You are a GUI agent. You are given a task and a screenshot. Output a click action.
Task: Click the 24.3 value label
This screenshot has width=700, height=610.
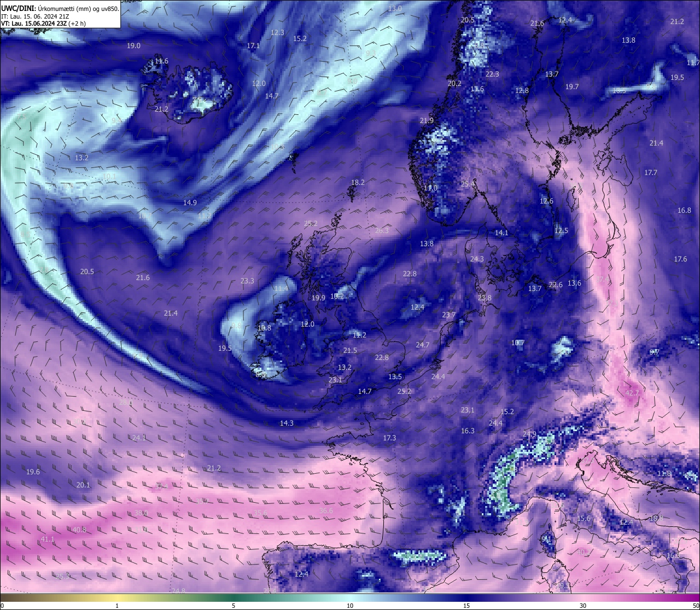[477, 259]
